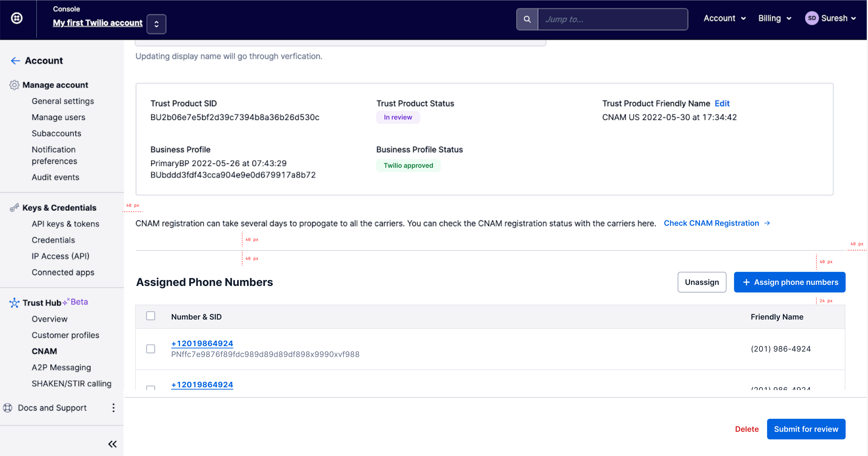Open second +12019864924 number link
The height and width of the screenshot is (456, 868).
202,385
